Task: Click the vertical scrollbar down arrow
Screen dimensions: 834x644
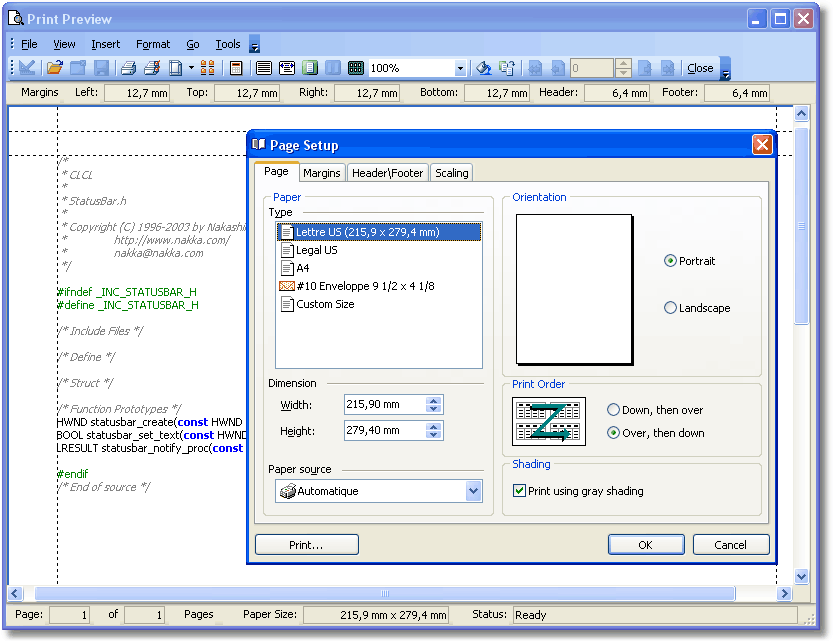Action: (x=801, y=576)
